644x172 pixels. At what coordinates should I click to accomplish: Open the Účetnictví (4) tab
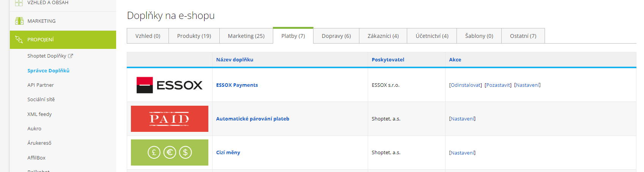[x=431, y=36]
